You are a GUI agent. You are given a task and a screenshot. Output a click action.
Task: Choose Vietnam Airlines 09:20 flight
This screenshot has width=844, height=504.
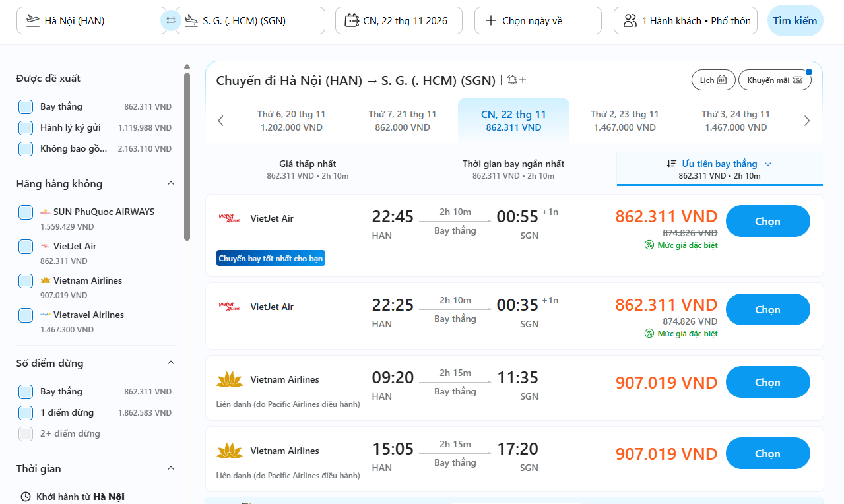coord(768,382)
